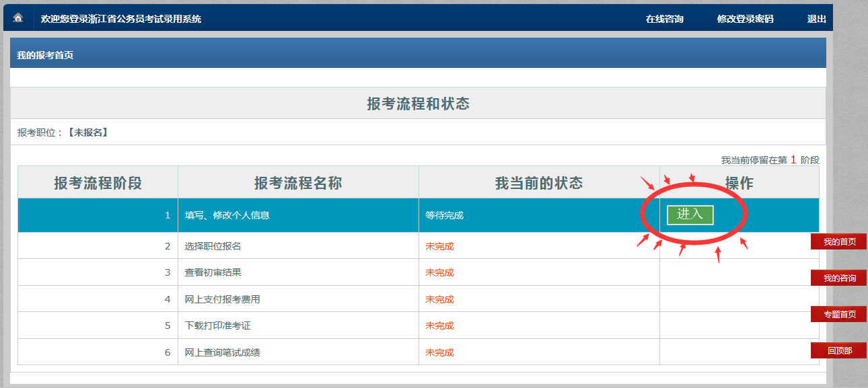This screenshot has height=388, width=868.
Task: Open 在线咨询 online consultation
Action: (665, 19)
